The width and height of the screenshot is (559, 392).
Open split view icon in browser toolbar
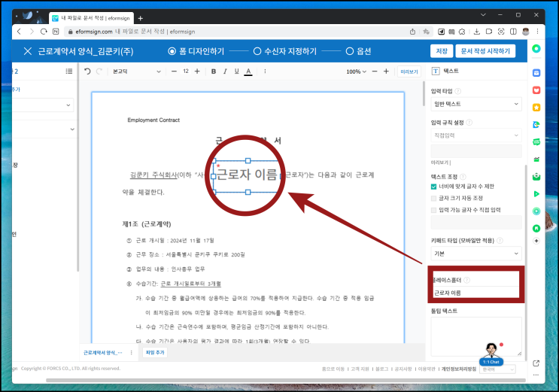pyautogui.click(x=513, y=32)
